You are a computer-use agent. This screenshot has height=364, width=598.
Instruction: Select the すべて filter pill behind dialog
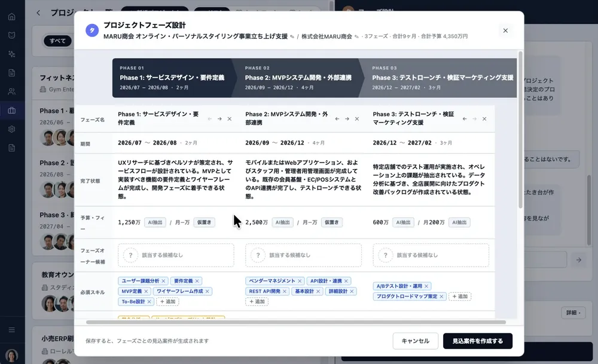tap(57, 41)
